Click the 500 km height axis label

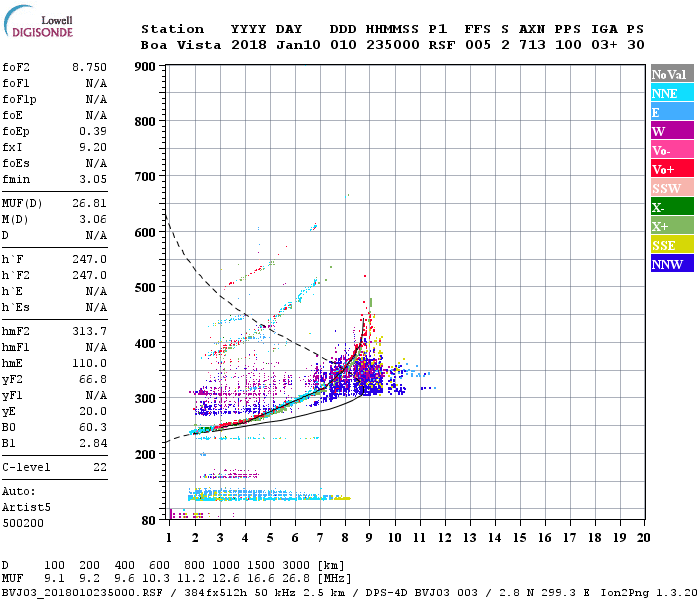[x=145, y=288]
